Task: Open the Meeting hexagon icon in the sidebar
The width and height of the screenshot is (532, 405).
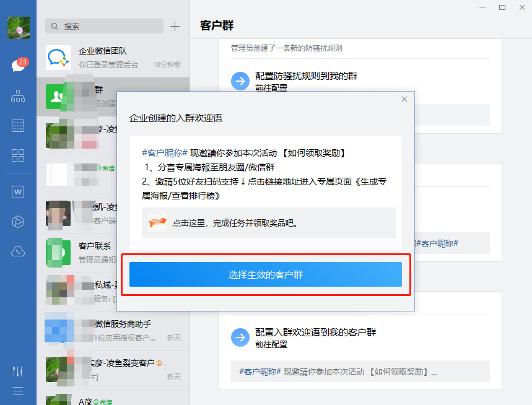Action: pos(18,222)
